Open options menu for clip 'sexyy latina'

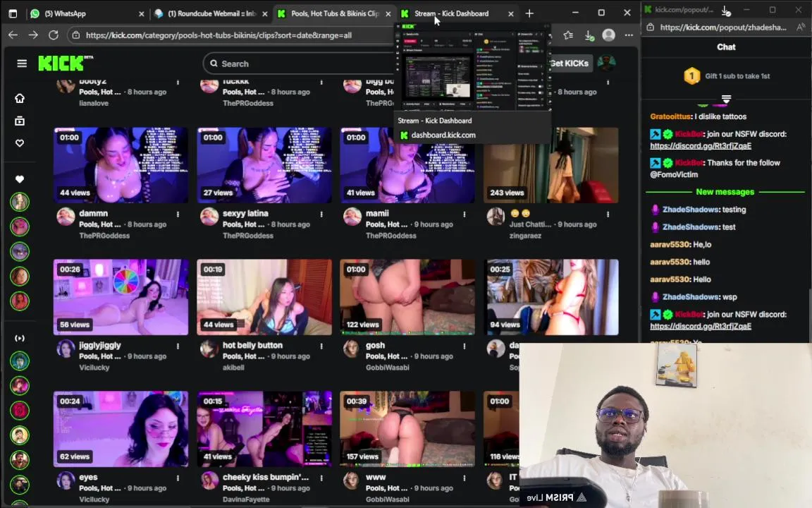coord(321,214)
